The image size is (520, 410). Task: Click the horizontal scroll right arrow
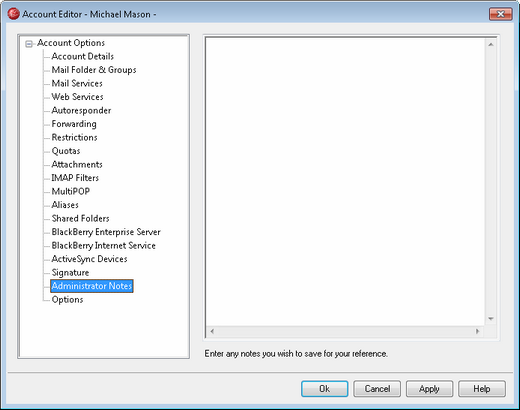pos(477,331)
